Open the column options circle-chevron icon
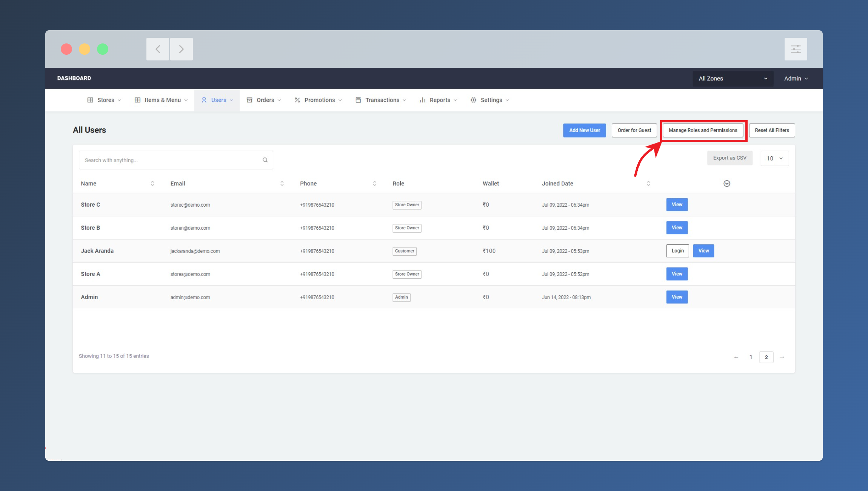868x491 pixels. [x=727, y=184]
